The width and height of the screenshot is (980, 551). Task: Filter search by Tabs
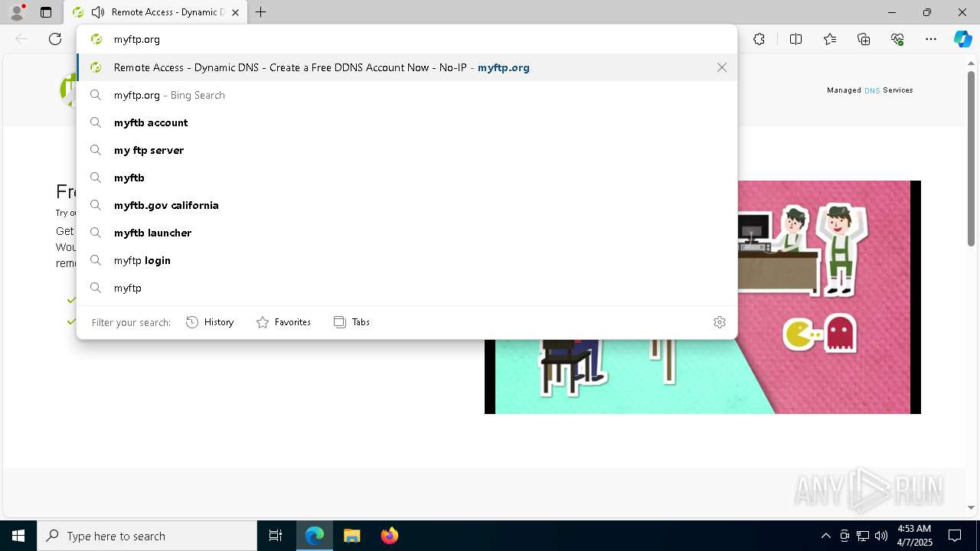(x=351, y=322)
